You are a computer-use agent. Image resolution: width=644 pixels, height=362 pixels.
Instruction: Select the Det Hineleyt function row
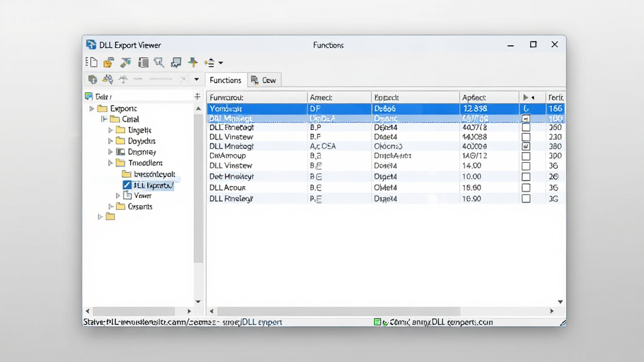(386, 177)
